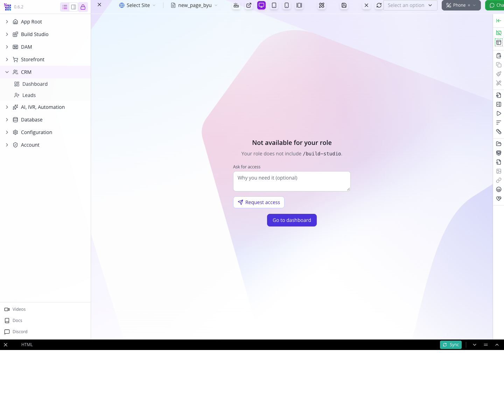Screen dimensions: 504x420
Task: Select the Storefront sidebar item
Action: click(45, 59)
